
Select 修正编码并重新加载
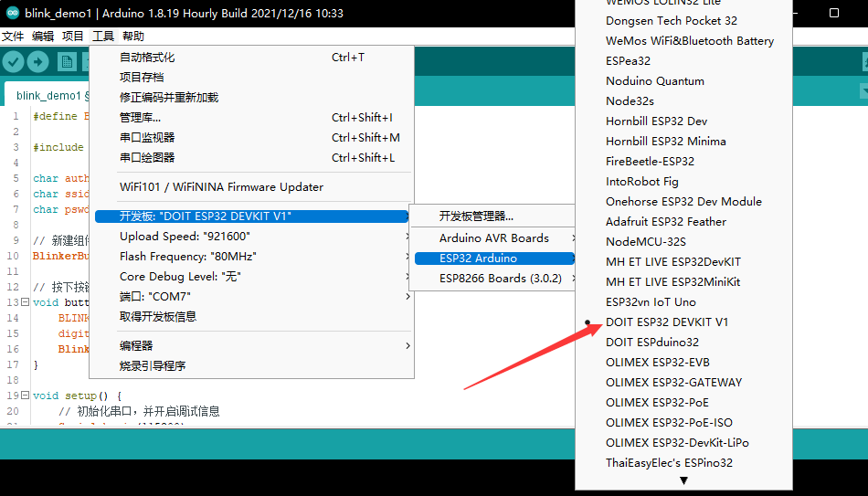tap(252, 98)
